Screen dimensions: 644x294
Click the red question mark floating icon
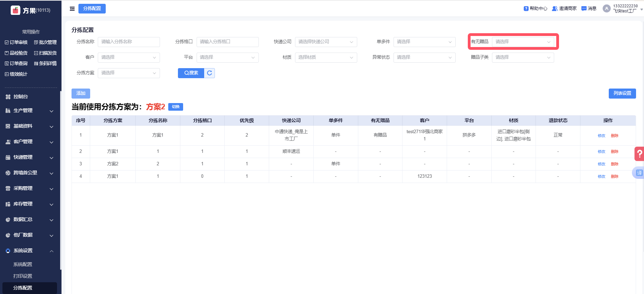(640, 154)
